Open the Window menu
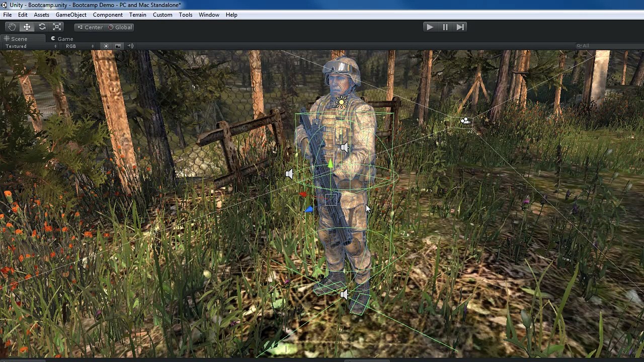The width and height of the screenshot is (644, 362). click(209, 15)
